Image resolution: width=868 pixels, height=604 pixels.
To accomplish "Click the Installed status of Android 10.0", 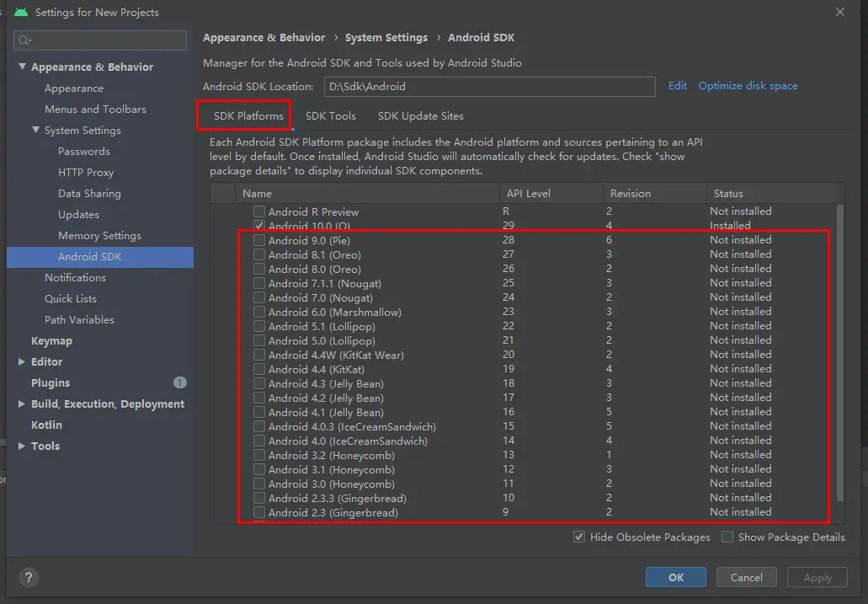I will [730, 226].
